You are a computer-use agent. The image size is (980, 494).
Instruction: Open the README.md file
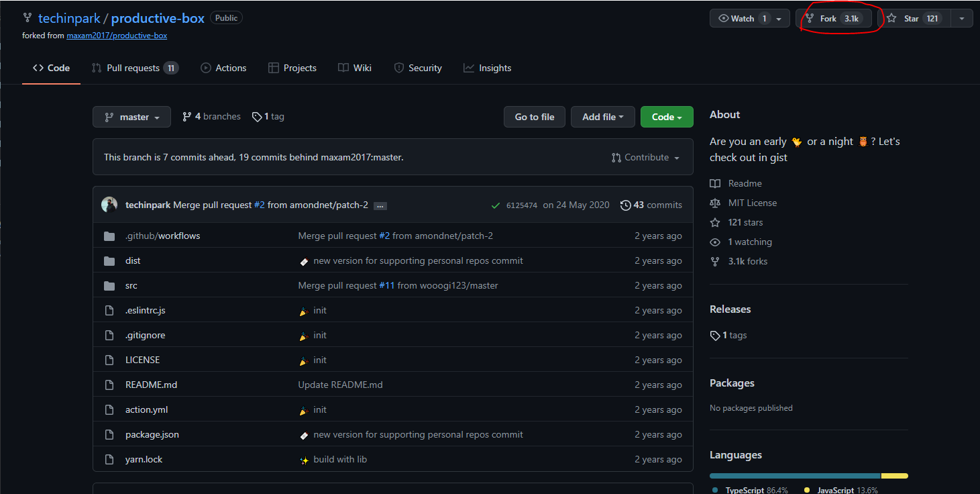tap(152, 385)
